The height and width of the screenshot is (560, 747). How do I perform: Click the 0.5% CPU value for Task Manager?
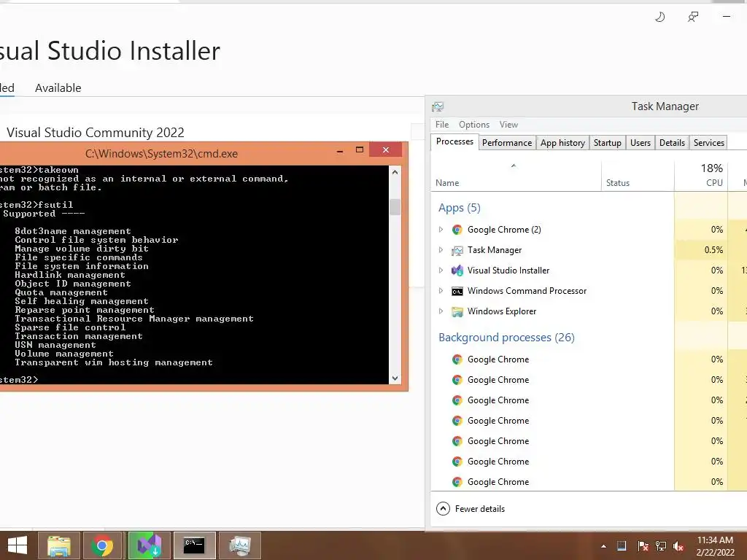713,250
